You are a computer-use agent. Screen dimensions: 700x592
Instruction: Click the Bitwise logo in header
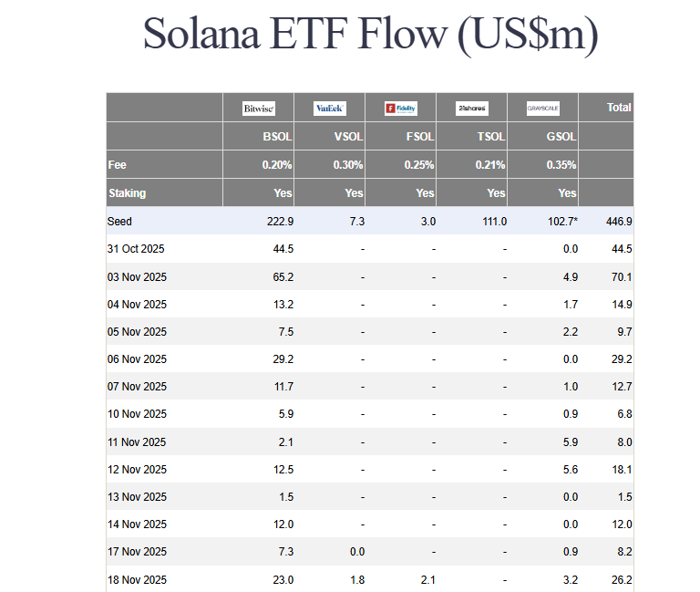tap(258, 109)
